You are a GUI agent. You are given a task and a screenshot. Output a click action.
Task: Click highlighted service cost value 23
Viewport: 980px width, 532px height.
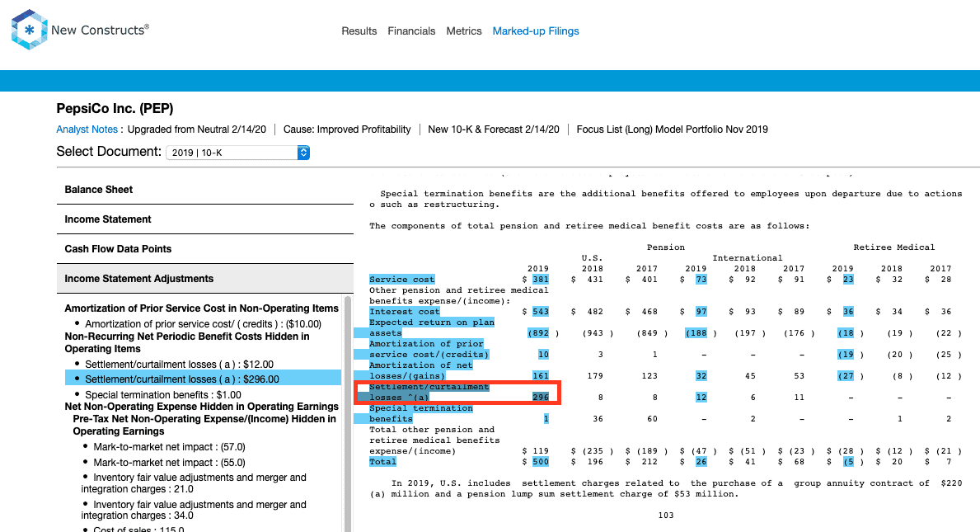coord(848,280)
